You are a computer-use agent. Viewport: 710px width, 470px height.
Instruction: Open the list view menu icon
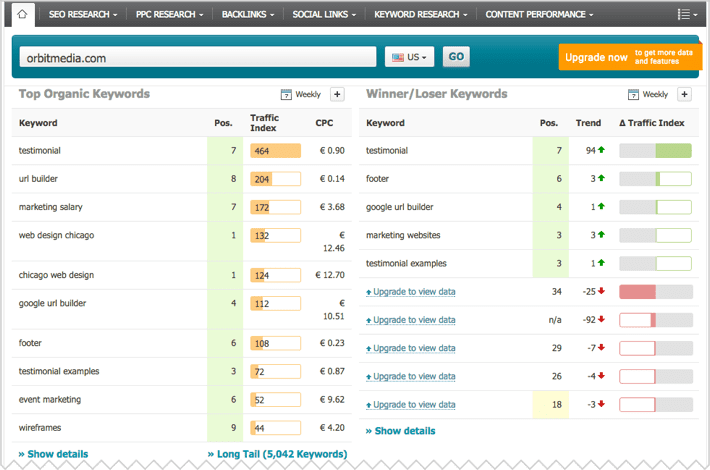(x=687, y=14)
